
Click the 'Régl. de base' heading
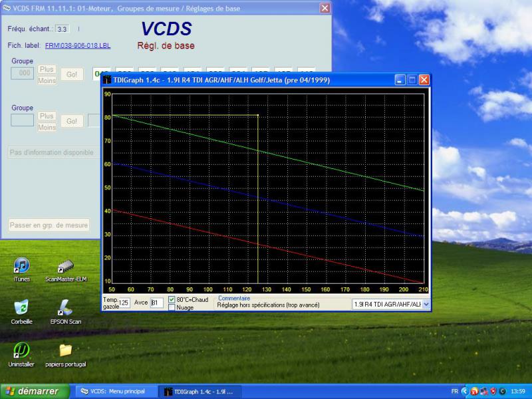[166, 45]
